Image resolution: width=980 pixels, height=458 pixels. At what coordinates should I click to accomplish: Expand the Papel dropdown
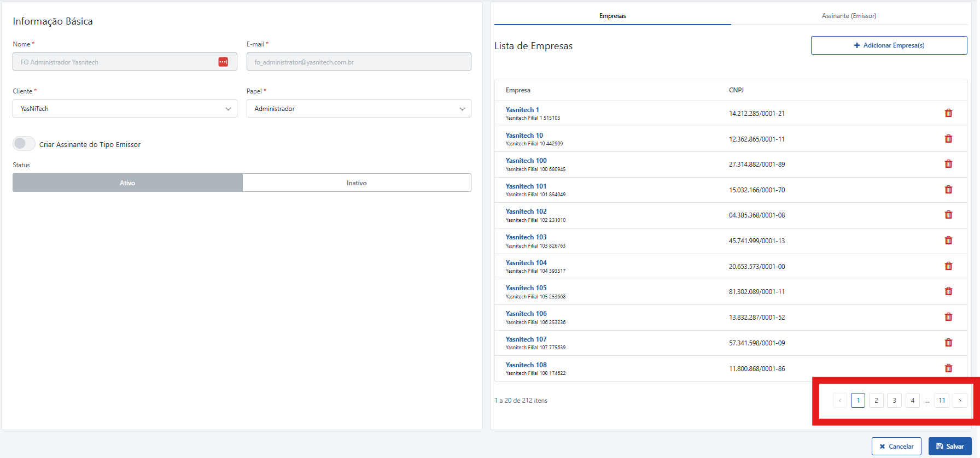coord(359,109)
